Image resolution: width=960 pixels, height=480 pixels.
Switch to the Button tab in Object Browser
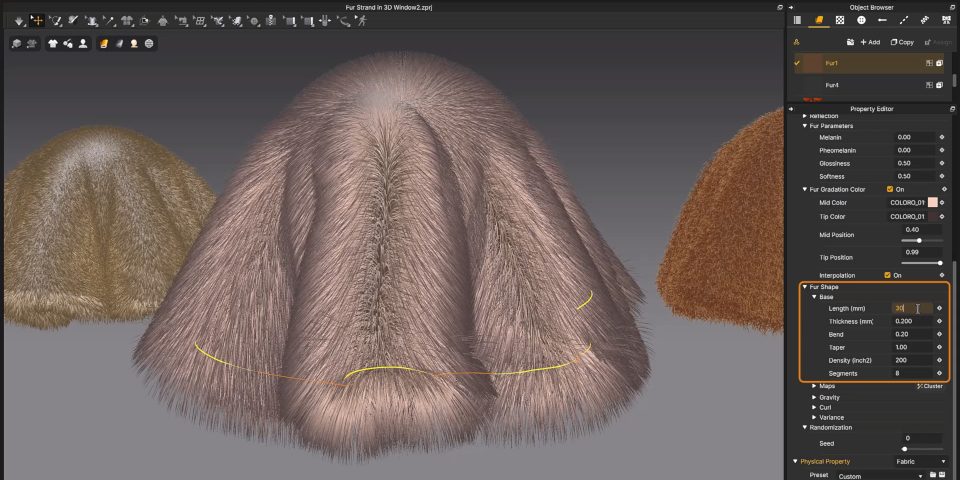tap(861, 20)
